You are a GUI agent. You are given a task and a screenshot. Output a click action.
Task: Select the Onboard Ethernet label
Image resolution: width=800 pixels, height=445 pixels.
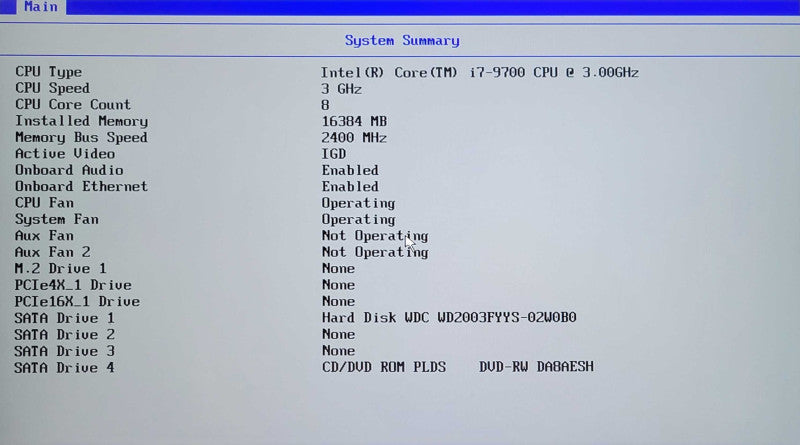82,186
